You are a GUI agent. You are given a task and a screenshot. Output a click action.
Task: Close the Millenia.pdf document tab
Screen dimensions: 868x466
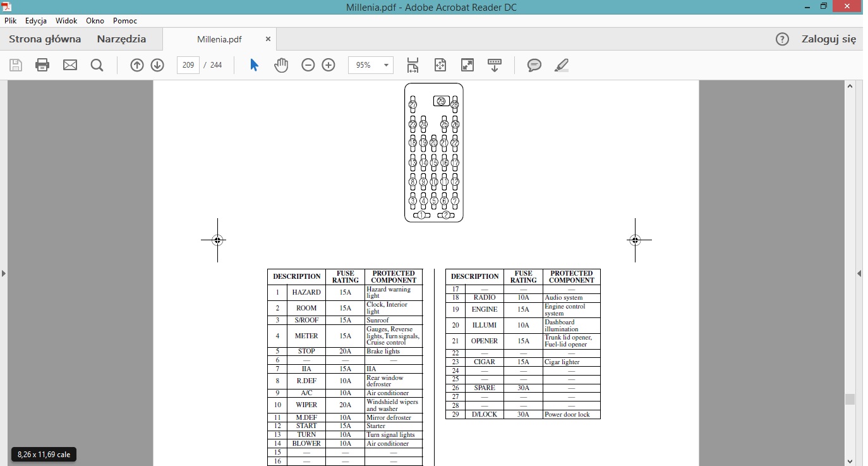(x=268, y=39)
